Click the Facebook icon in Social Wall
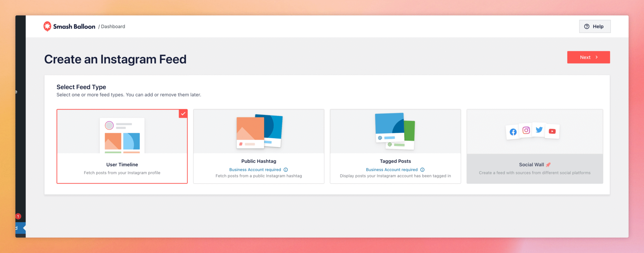This screenshot has height=253, width=644. click(x=513, y=132)
